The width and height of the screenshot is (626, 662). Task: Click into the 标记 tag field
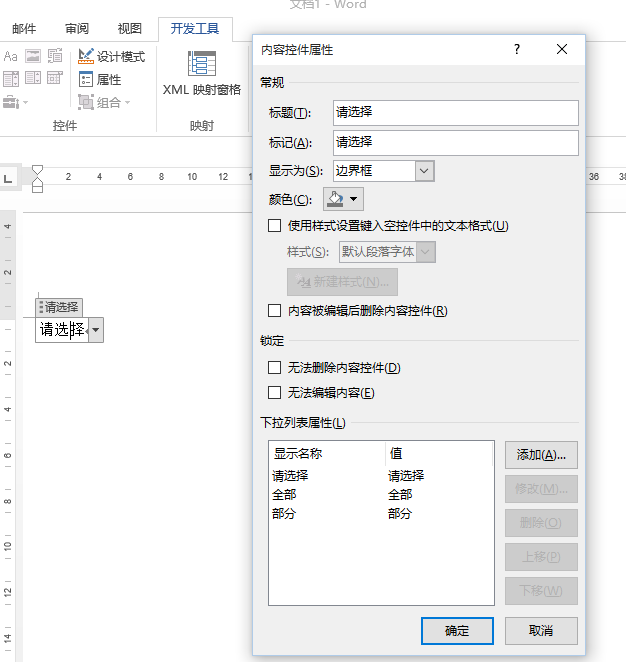click(x=455, y=143)
